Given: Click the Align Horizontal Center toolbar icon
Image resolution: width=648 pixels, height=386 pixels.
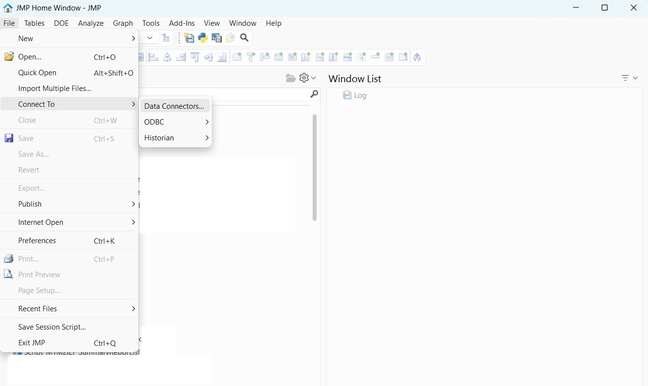Looking at the screenshot, I should (x=167, y=57).
